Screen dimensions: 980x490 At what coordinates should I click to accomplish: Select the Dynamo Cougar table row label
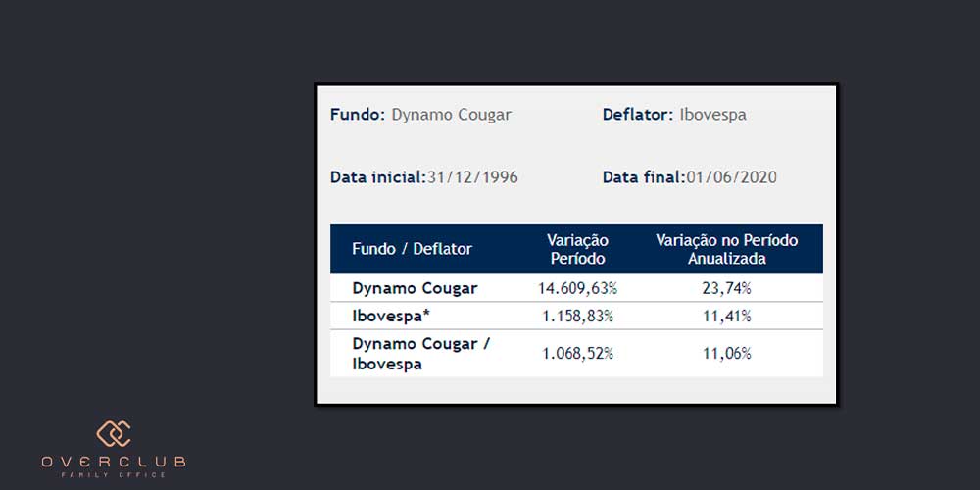(x=415, y=288)
